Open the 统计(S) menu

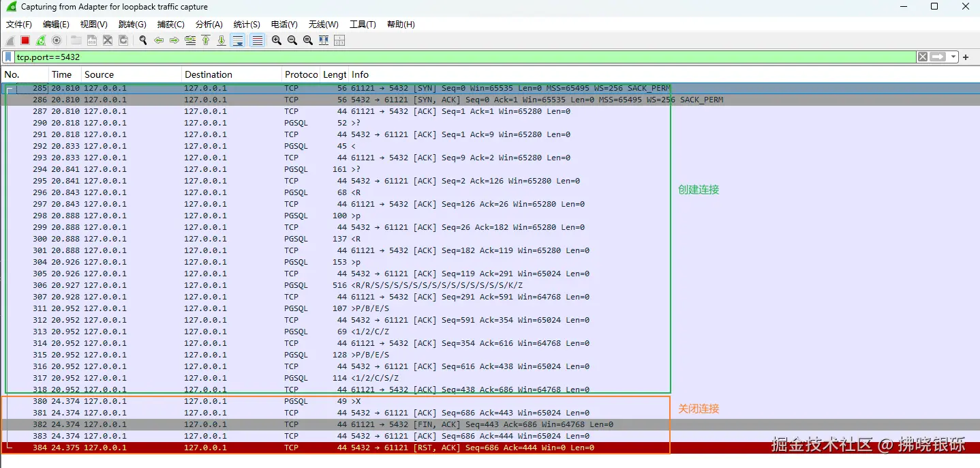click(x=247, y=24)
